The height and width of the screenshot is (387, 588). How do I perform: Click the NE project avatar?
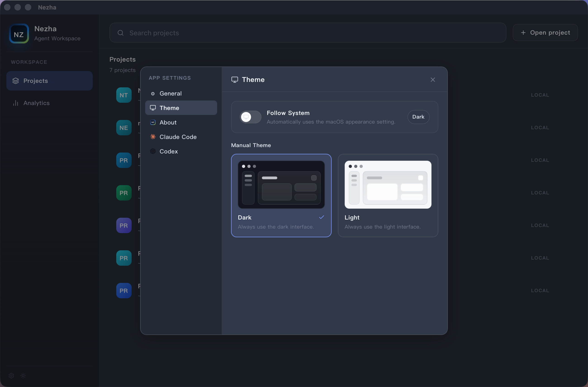pyautogui.click(x=123, y=128)
